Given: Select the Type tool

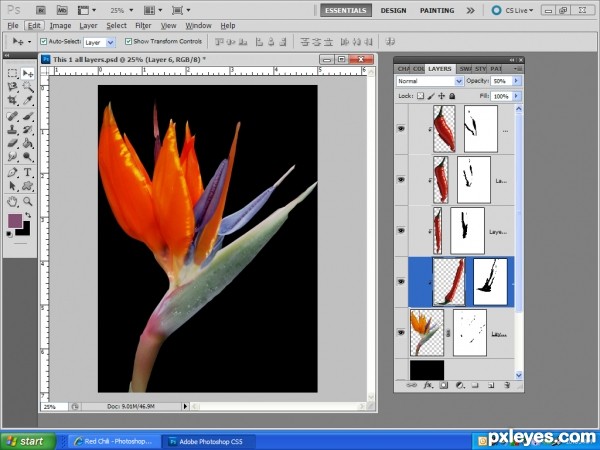Looking at the screenshot, I should tap(27, 172).
